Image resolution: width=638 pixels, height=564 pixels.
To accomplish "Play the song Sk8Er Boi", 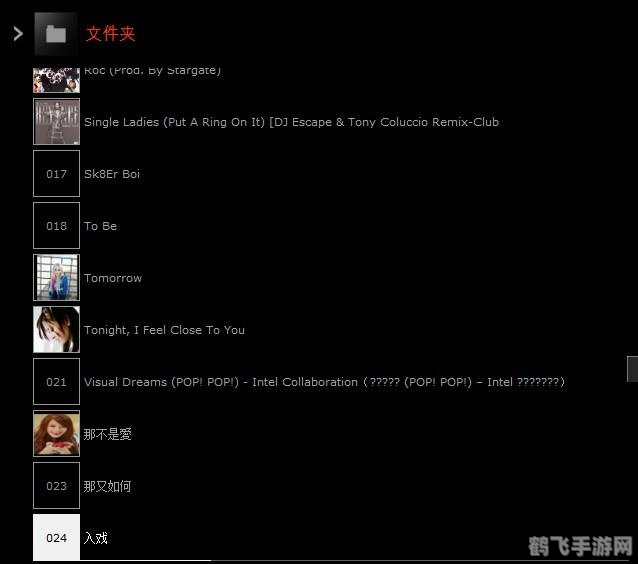I will [x=112, y=174].
